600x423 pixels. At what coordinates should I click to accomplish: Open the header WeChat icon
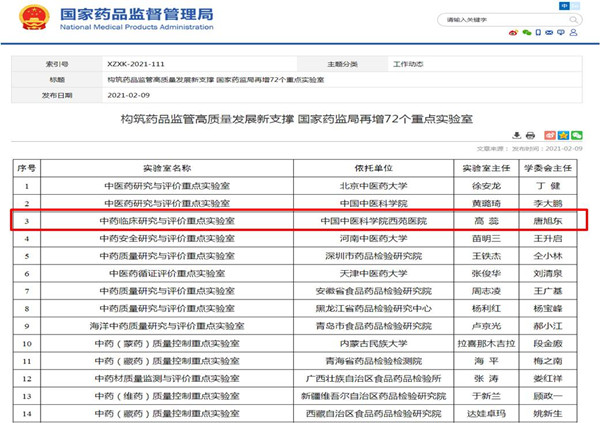(525, 33)
